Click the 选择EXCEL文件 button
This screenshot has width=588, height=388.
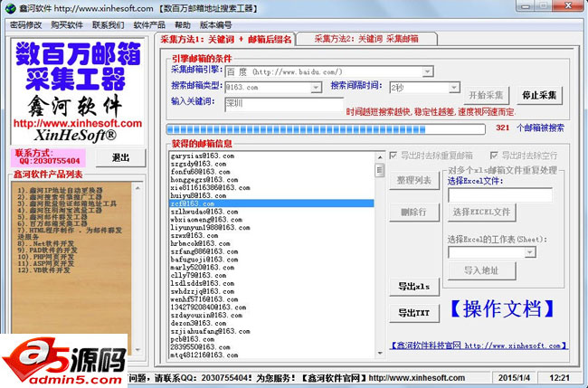pyautogui.click(x=482, y=213)
